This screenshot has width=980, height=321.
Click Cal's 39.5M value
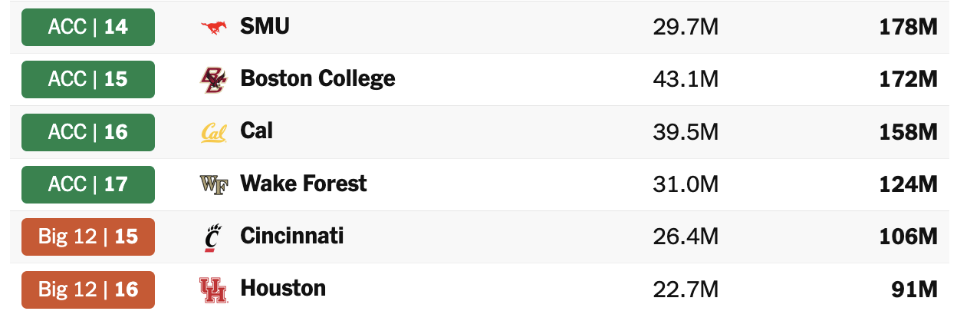[686, 132]
